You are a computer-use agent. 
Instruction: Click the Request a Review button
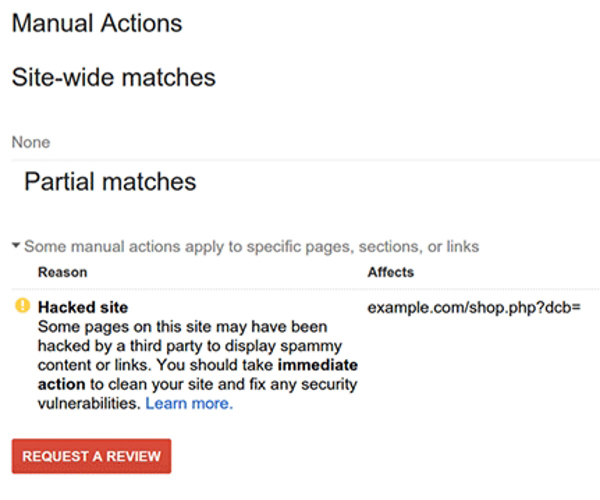tap(91, 456)
